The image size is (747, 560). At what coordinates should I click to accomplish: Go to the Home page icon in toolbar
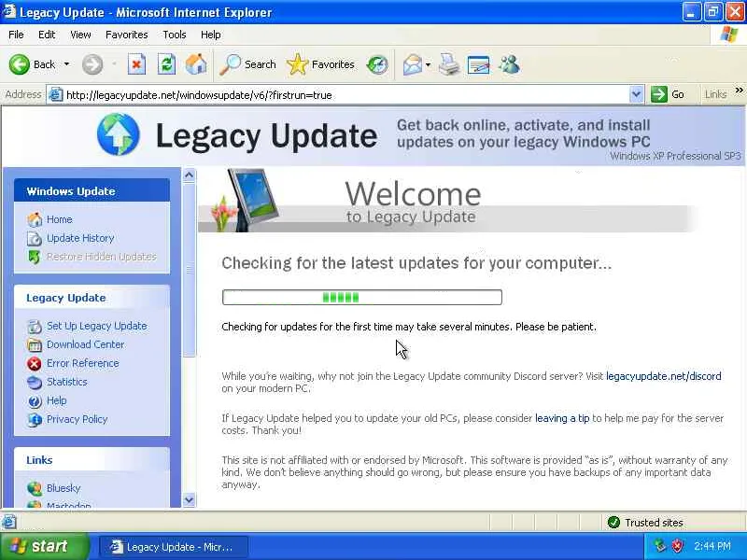[196, 64]
